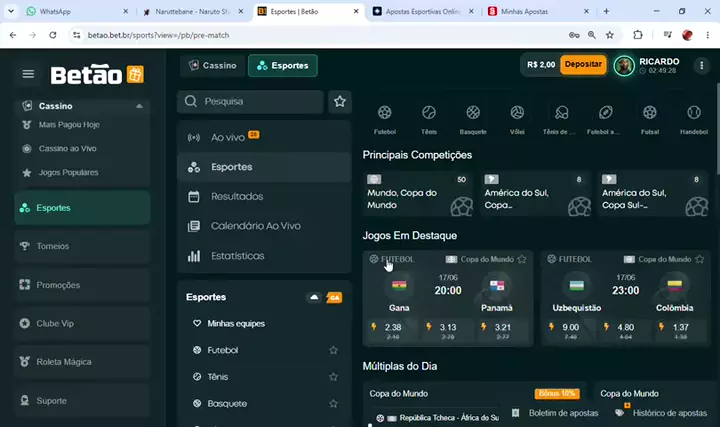Screen dimensions: 720x427
Task: Open Histórico de apostas at the bottom
Action: click(662, 413)
